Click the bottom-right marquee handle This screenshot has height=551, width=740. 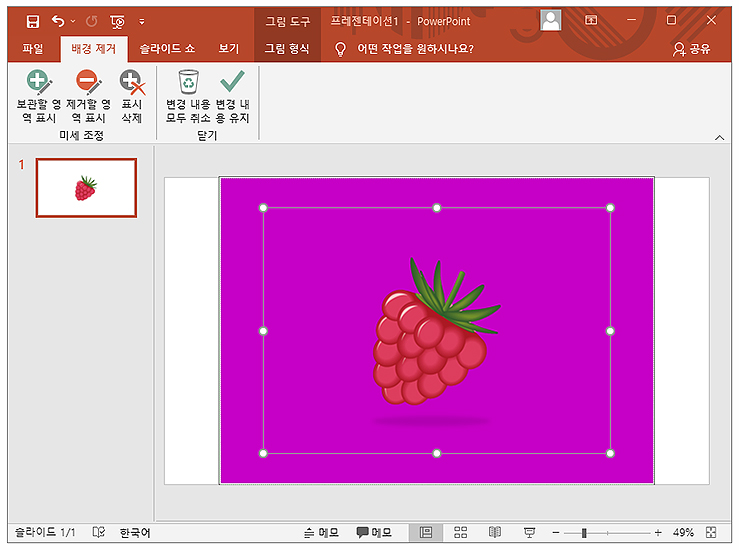610,453
